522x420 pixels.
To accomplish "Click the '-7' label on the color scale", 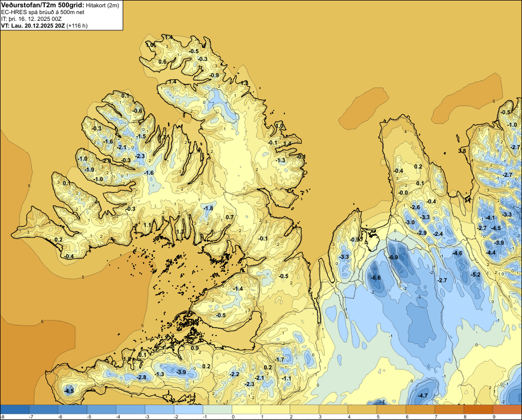I will [31, 417].
